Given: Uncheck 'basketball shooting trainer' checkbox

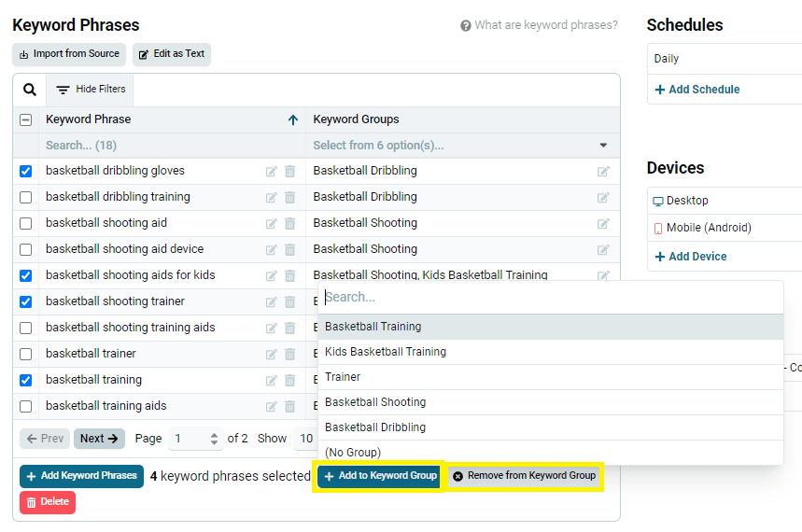Looking at the screenshot, I should 25,301.
